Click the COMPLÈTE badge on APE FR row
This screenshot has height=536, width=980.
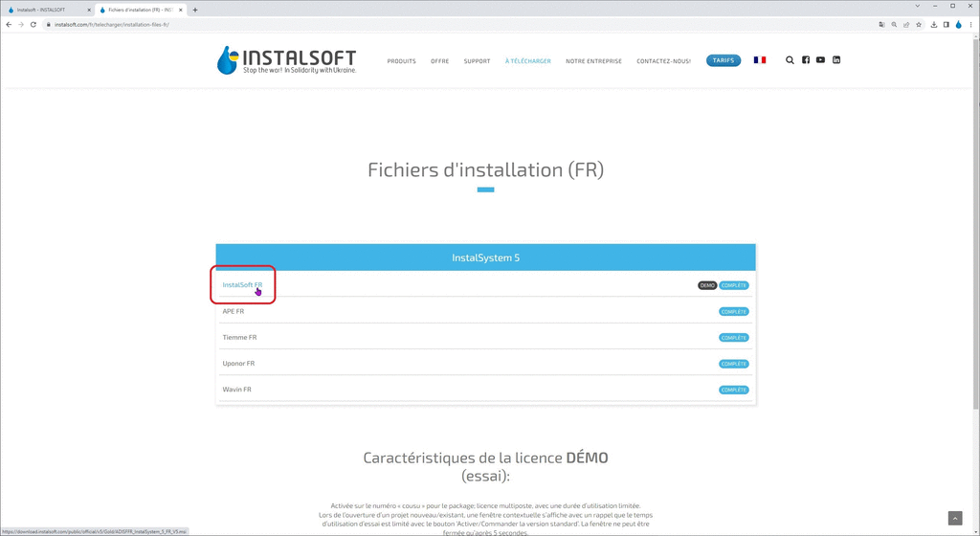pyautogui.click(x=734, y=312)
